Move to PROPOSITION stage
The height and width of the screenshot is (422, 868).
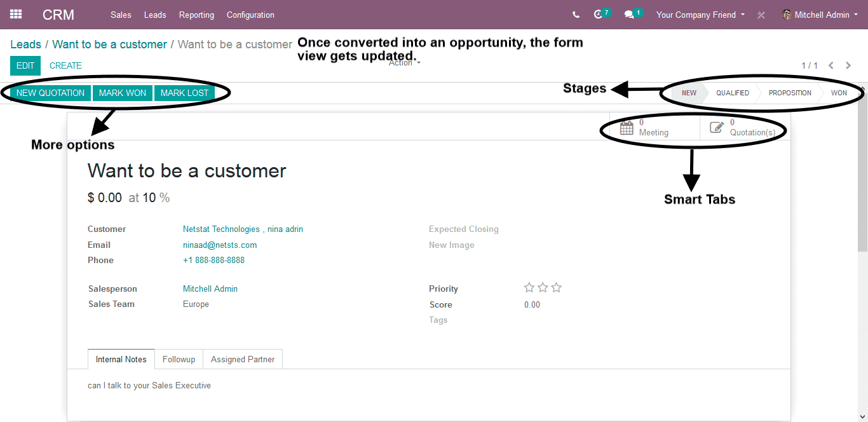click(790, 93)
